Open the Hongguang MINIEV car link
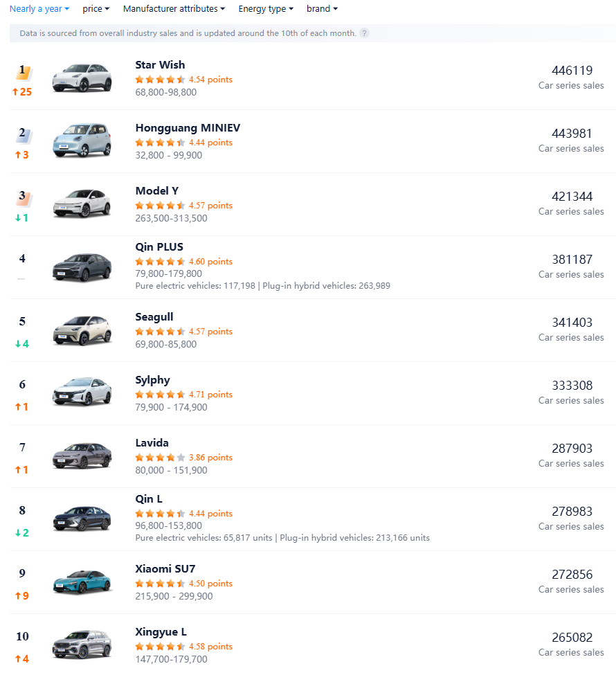Viewport: 616px width, 675px height. point(188,128)
